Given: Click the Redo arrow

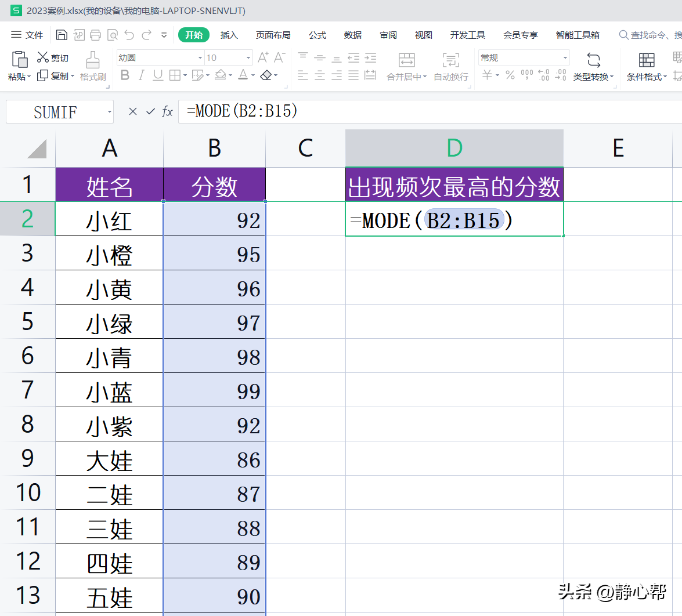Looking at the screenshot, I should coord(147,35).
